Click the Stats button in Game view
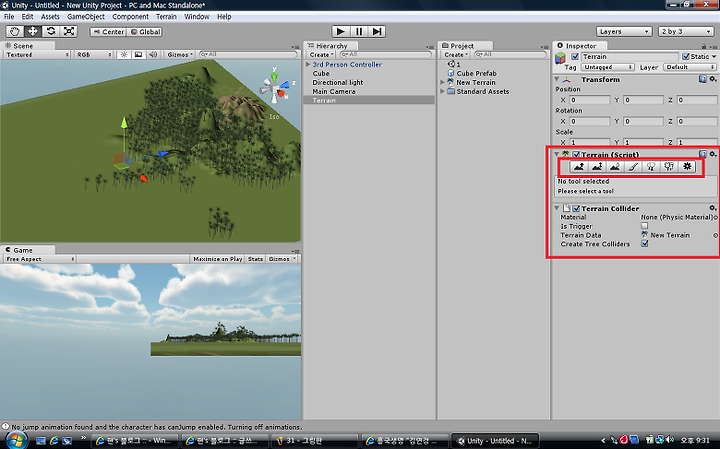The image size is (720, 449). coord(255,259)
